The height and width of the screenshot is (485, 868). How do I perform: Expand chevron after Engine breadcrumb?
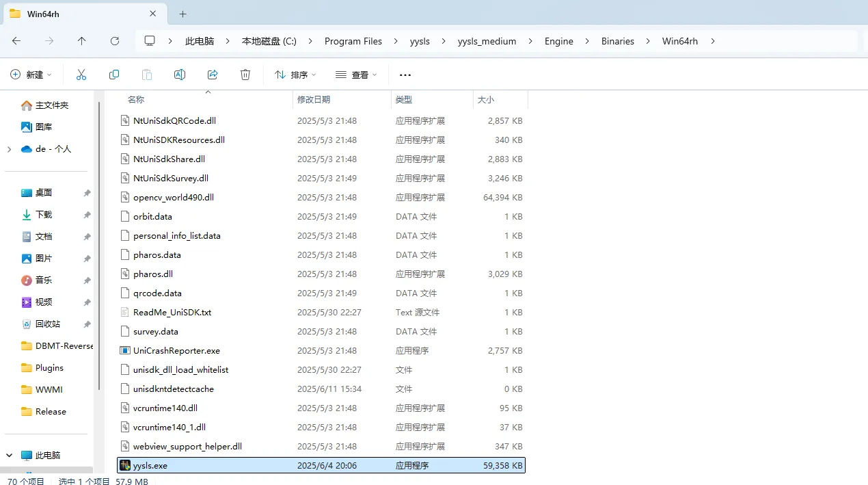[588, 41]
